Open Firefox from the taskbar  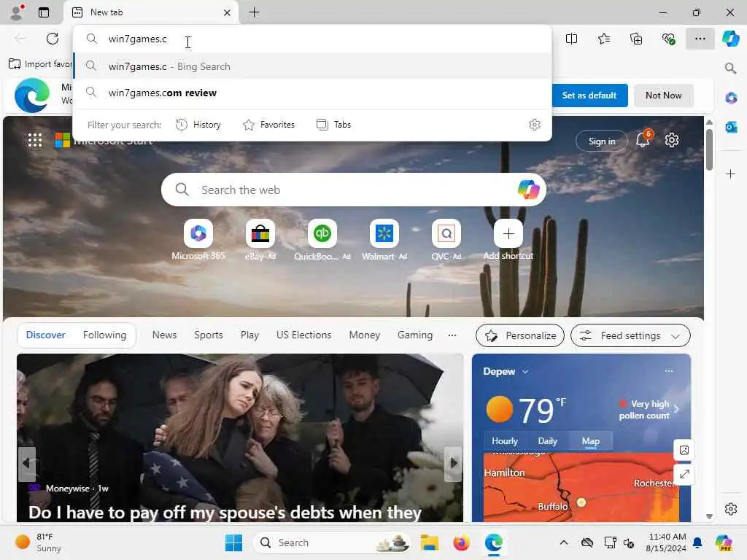(x=461, y=542)
